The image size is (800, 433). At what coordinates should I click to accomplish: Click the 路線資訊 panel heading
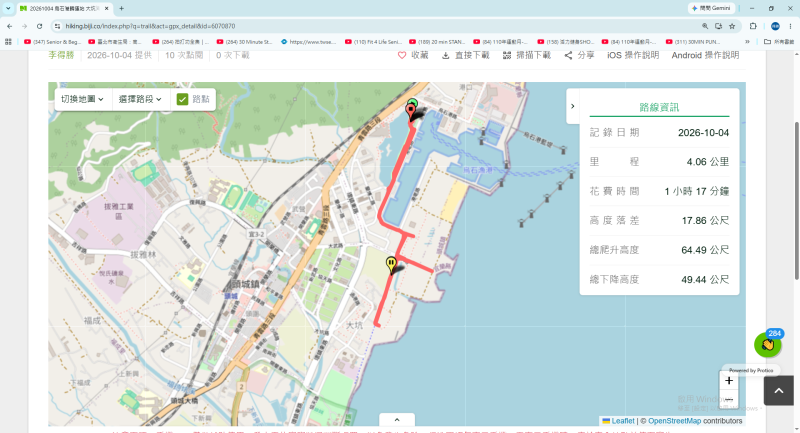click(x=659, y=107)
